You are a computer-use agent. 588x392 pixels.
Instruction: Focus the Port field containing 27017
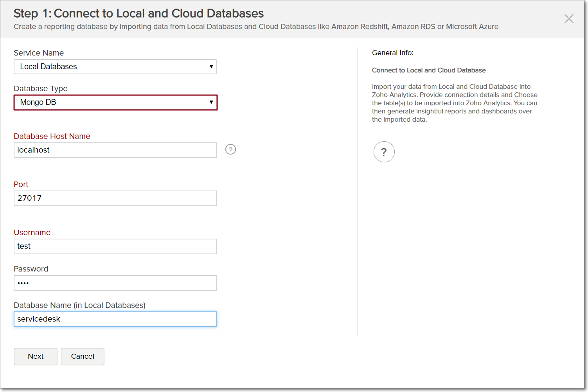coord(115,198)
